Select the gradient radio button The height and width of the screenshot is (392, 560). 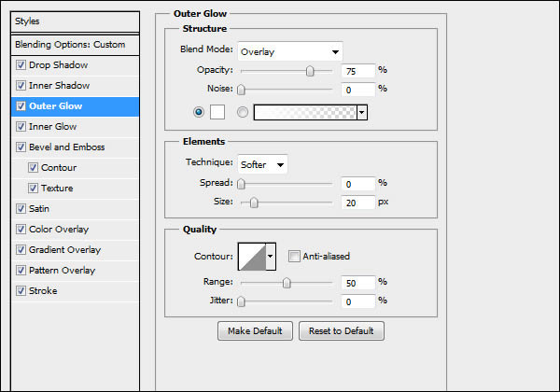243,112
